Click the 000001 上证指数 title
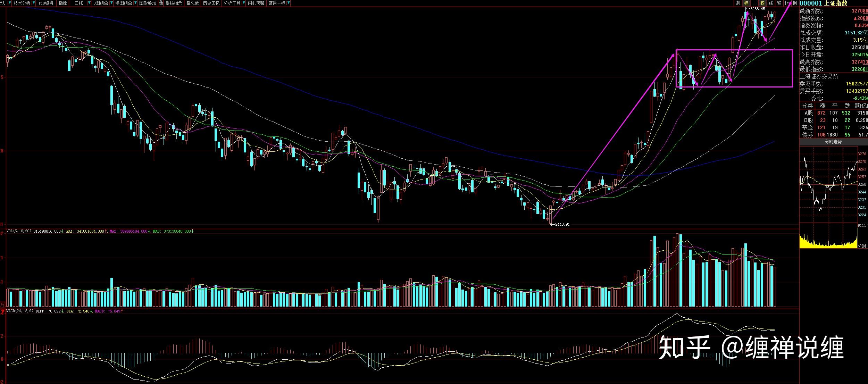The width and height of the screenshot is (868, 384). click(823, 3)
